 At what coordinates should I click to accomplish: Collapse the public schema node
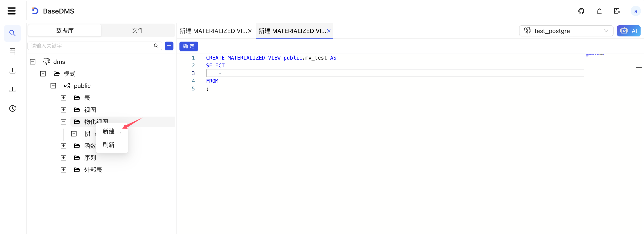pyautogui.click(x=53, y=86)
